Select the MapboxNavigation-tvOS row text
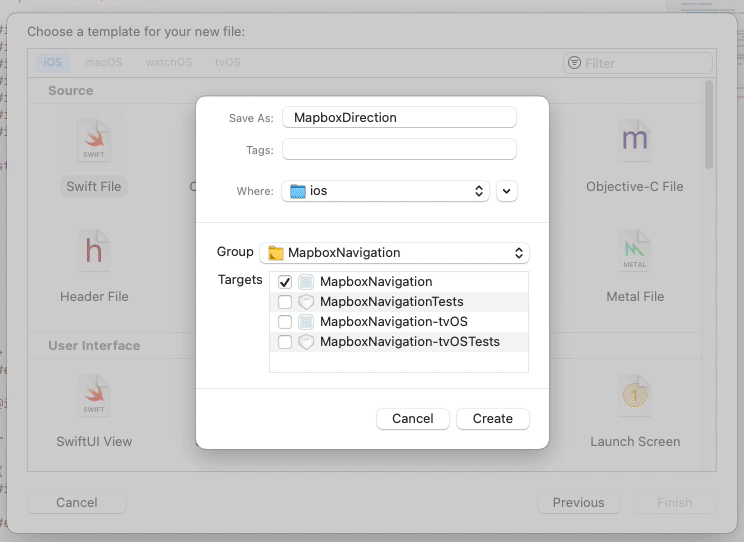 tap(394, 322)
